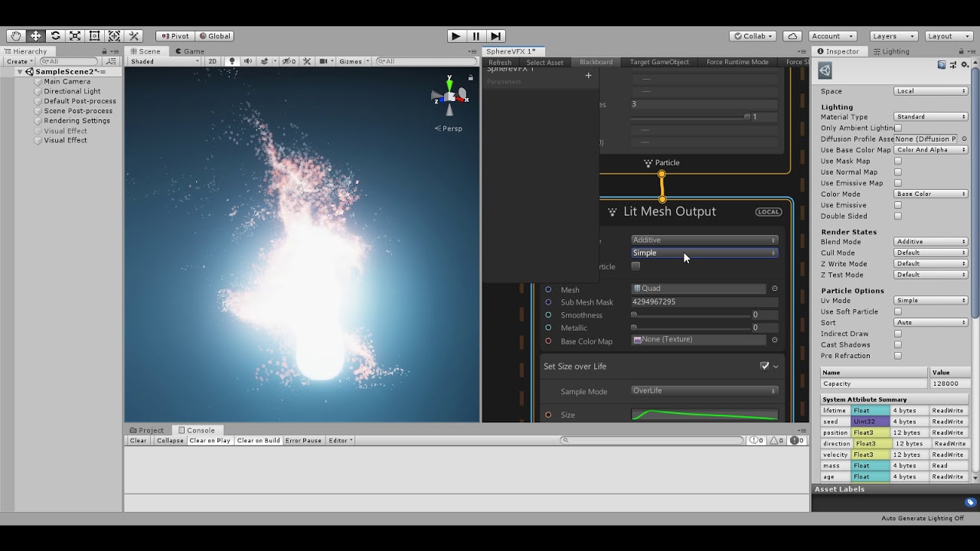Open Base Color Map object picker

(x=774, y=340)
